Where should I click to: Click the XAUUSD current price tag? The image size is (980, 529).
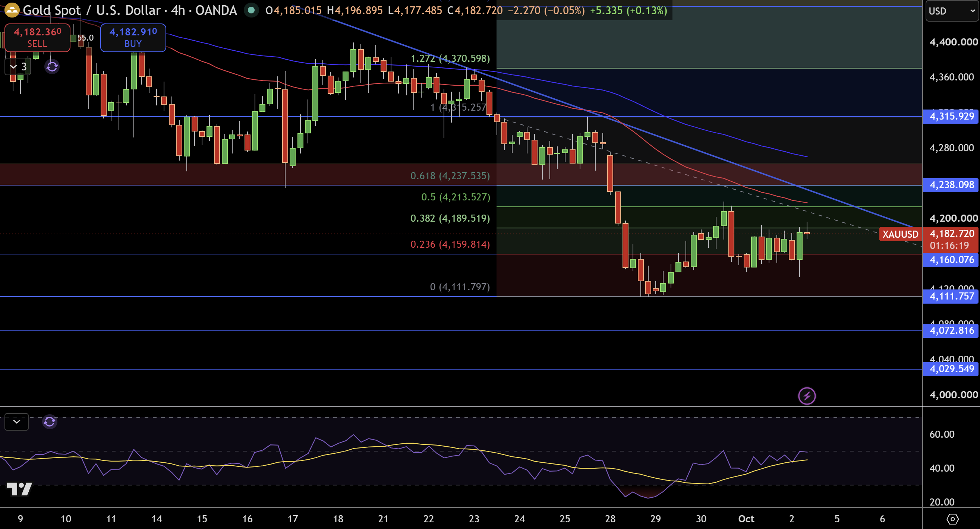[x=900, y=234]
